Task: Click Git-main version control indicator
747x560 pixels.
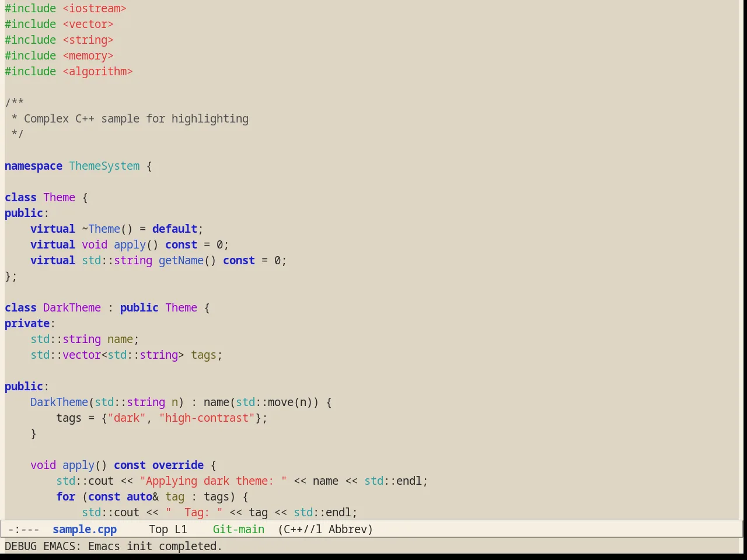Action: pos(239,529)
